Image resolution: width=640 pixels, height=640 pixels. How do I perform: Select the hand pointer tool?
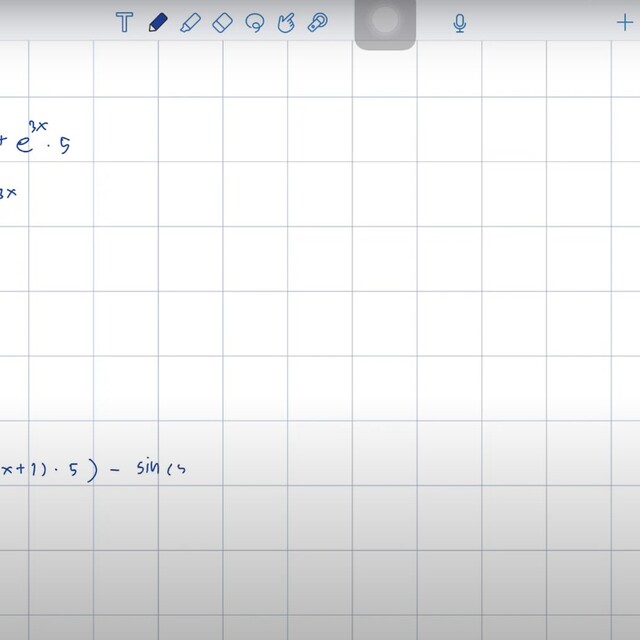tap(287, 23)
